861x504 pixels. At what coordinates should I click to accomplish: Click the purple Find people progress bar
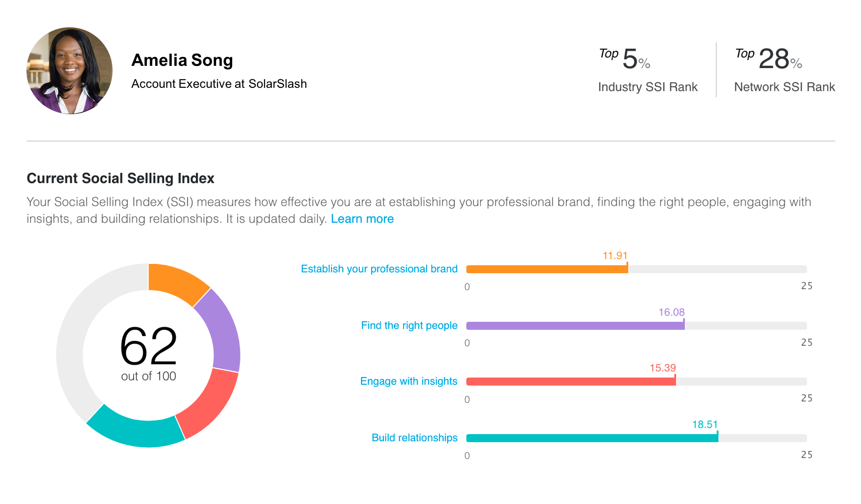[575, 326]
